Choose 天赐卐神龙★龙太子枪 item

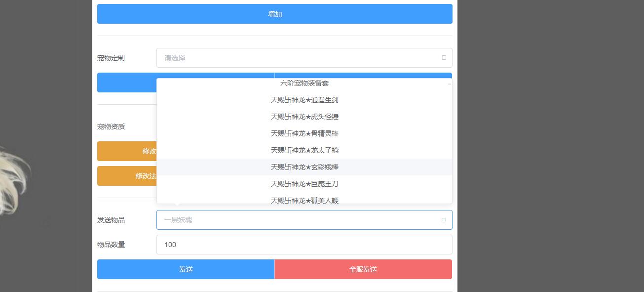[x=304, y=150]
